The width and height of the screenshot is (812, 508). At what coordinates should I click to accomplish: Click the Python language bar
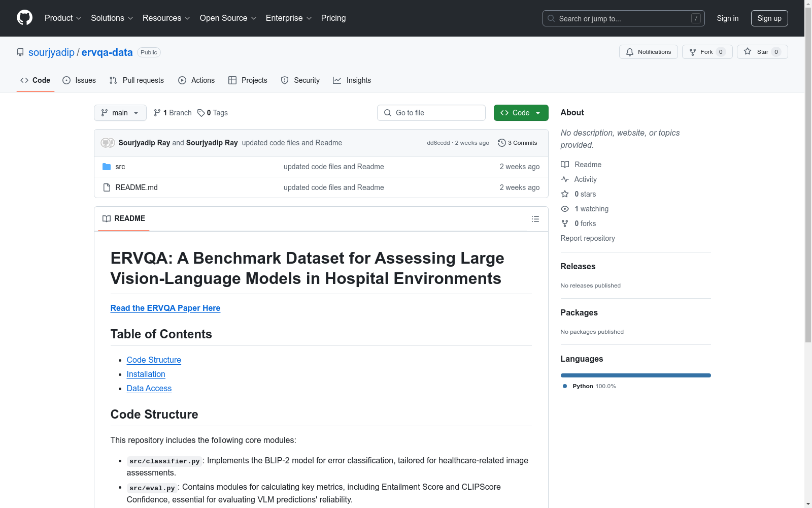636,375
